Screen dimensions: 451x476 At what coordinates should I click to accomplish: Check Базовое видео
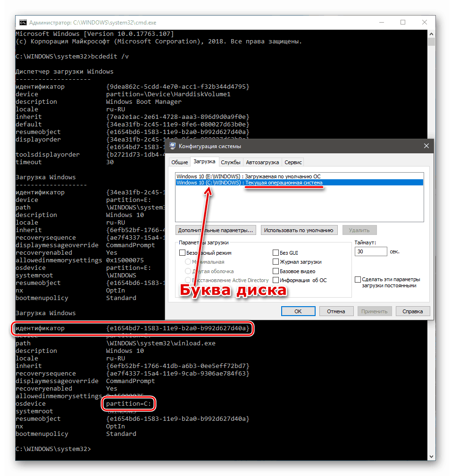point(275,271)
